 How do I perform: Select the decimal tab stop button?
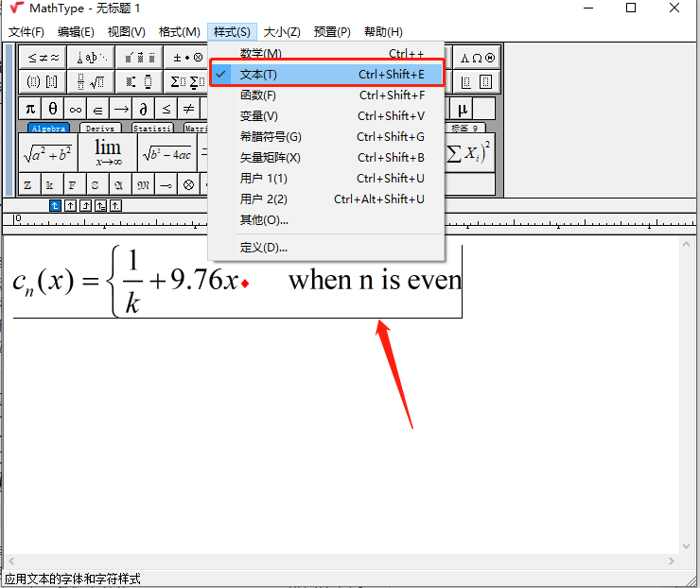[115, 206]
